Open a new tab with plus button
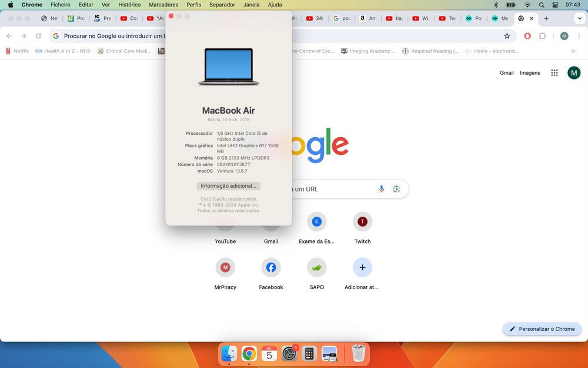The width and height of the screenshot is (588, 368). pyautogui.click(x=546, y=18)
